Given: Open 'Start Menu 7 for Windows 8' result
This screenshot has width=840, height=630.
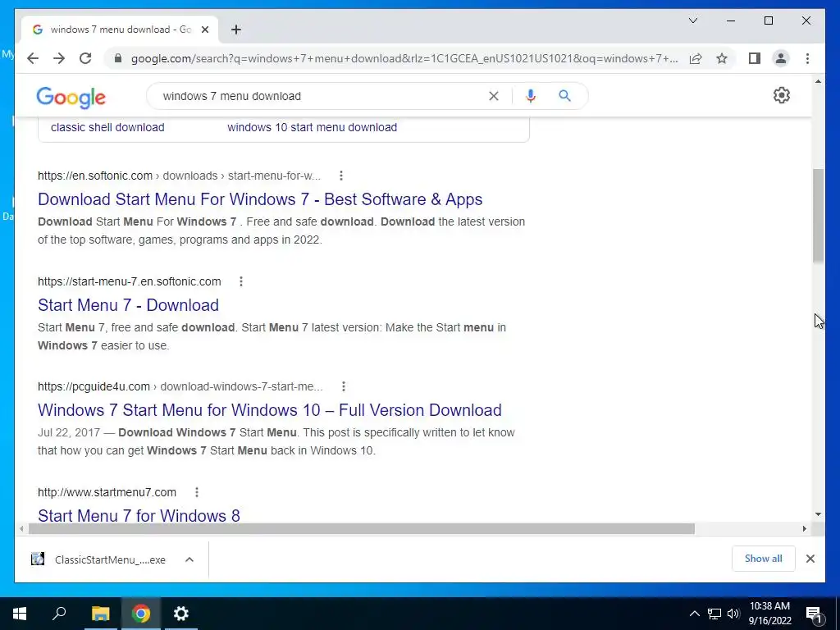Looking at the screenshot, I should coord(139,515).
